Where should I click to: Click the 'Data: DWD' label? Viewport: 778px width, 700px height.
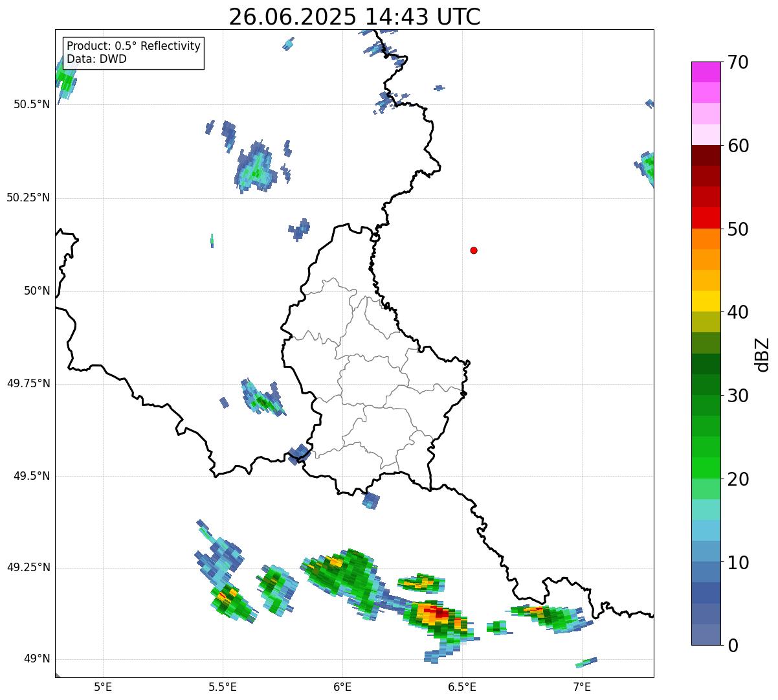tap(97, 59)
